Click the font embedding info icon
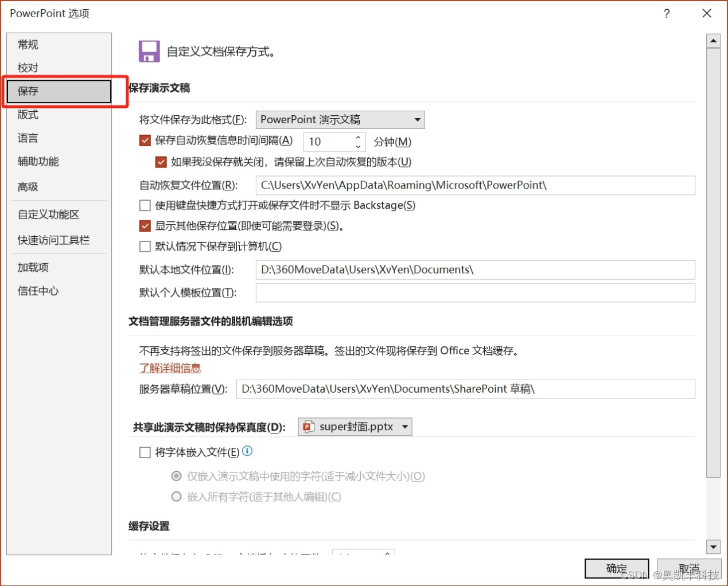Viewport: 728px width, 586px height. [247, 451]
